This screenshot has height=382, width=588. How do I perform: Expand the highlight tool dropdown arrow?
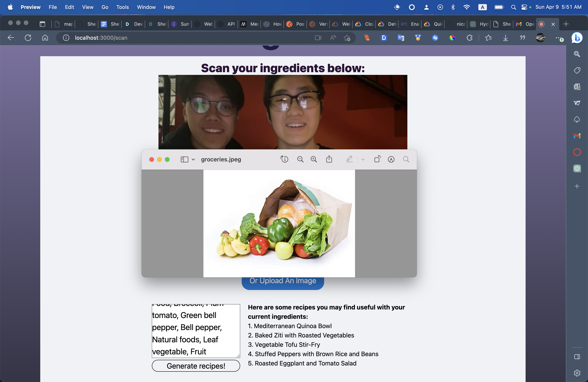point(363,160)
